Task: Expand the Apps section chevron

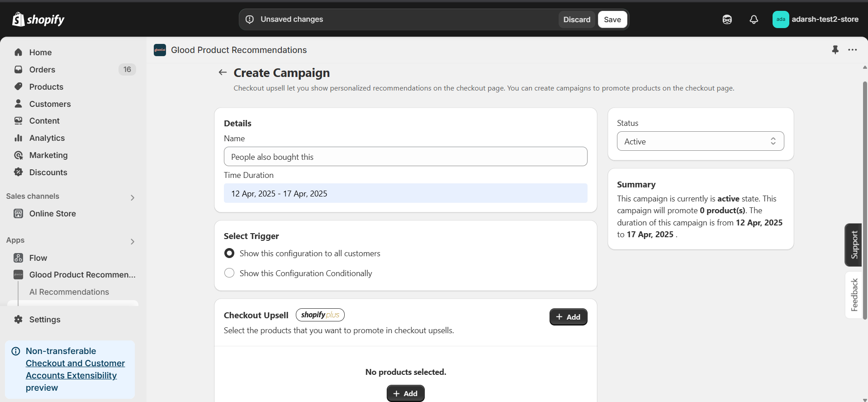Action: click(133, 241)
